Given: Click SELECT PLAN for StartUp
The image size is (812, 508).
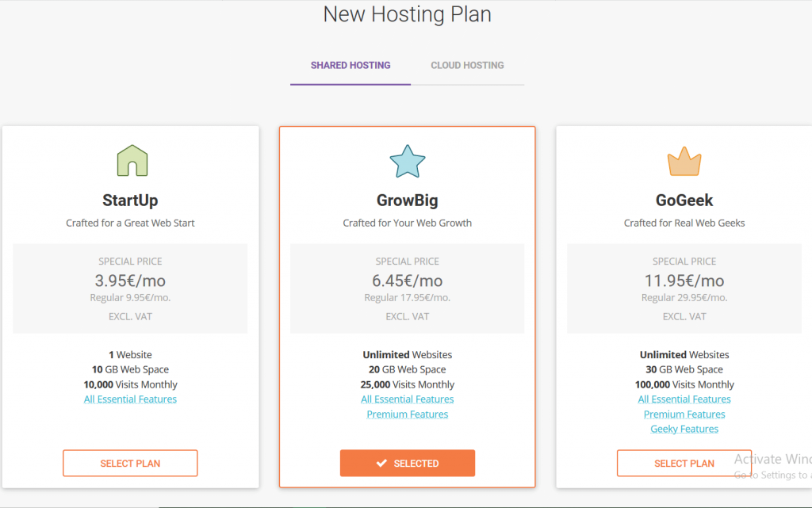Looking at the screenshot, I should tap(130, 463).
